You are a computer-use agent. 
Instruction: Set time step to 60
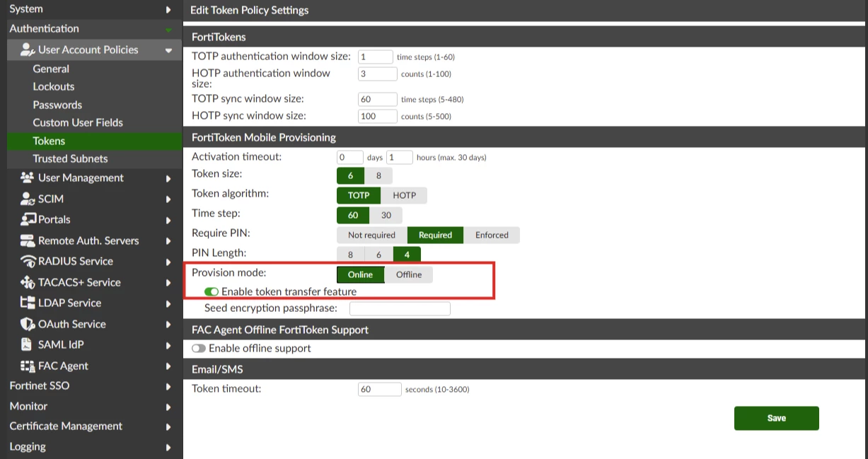tap(353, 215)
